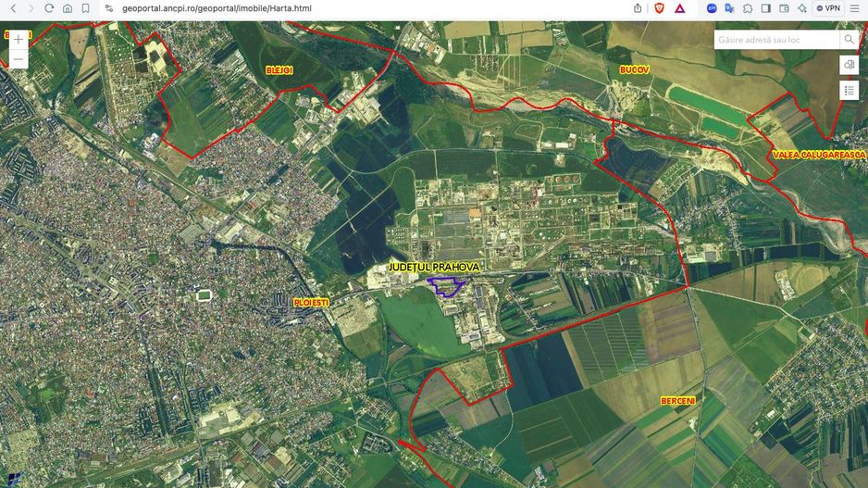The image size is (868, 488).
Task: Open the browser hamburger menu
Action: click(854, 8)
